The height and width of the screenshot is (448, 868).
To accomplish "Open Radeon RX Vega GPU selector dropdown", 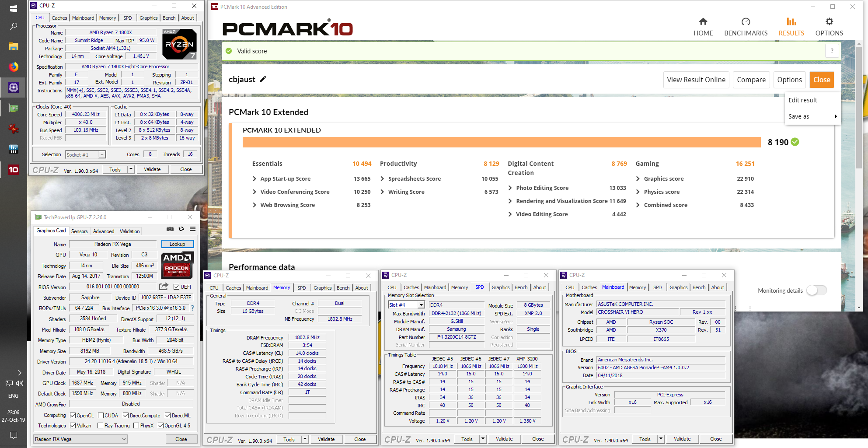I will pos(80,439).
